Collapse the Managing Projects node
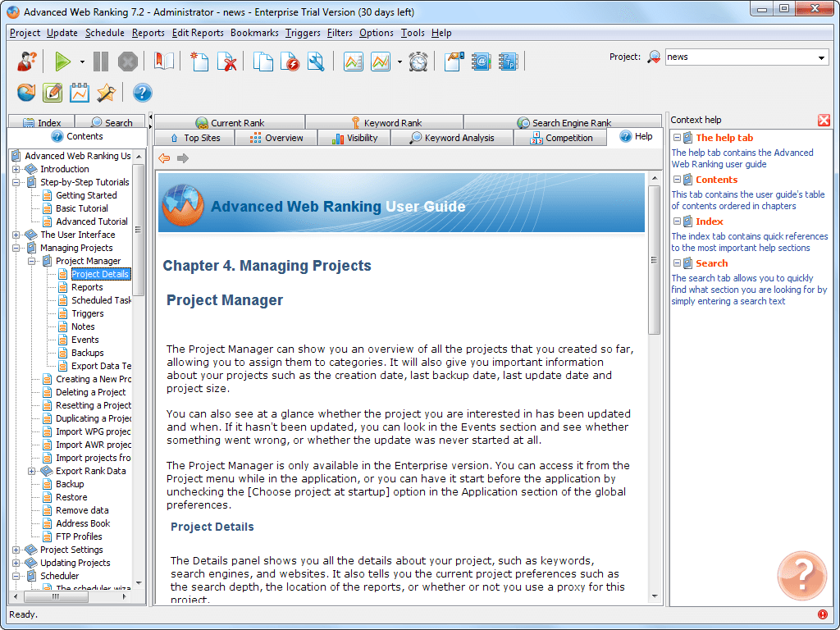Viewport: 840px width, 630px height. (16, 248)
